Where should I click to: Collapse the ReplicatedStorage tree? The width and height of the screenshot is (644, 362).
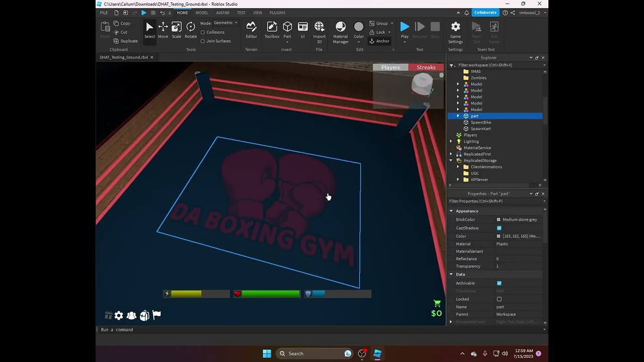[x=451, y=160]
